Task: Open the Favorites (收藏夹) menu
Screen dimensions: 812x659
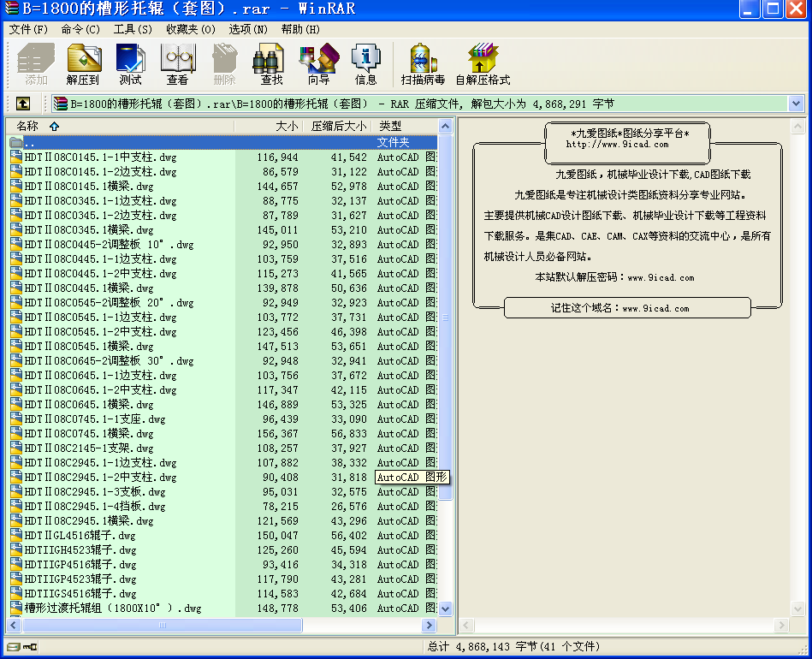Action: click(x=191, y=30)
